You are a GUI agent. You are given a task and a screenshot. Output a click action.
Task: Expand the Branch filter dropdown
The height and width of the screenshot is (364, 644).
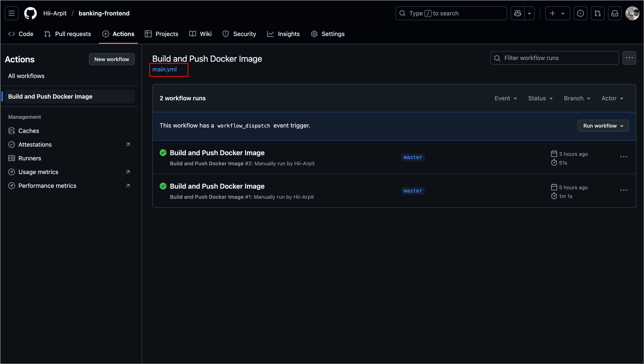577,98
